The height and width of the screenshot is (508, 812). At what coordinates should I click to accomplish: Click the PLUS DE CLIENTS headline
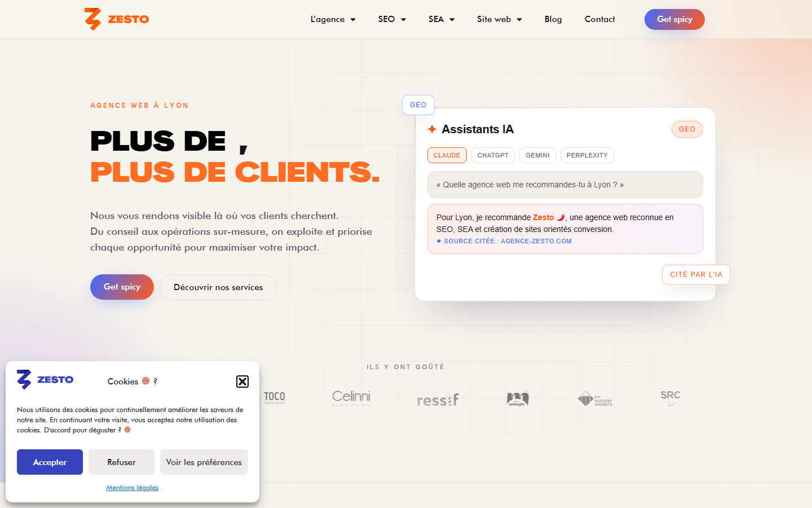(x=235, y=172)
